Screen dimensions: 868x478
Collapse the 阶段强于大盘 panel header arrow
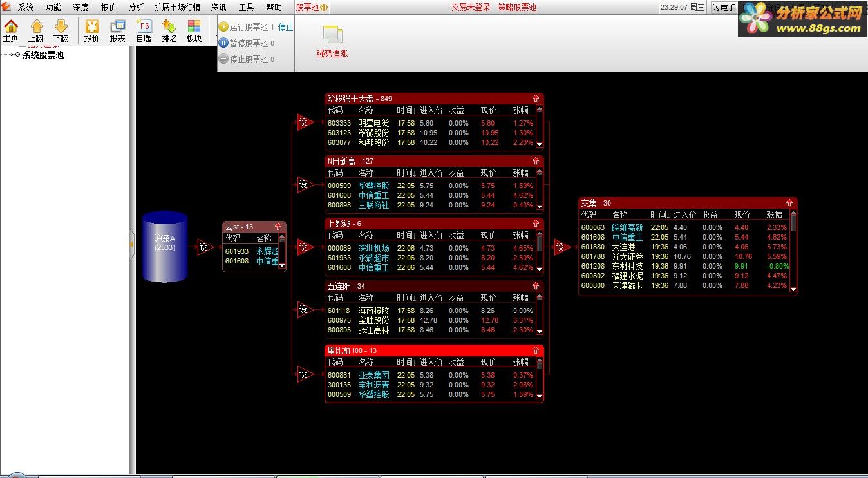[x=536, y=99]
